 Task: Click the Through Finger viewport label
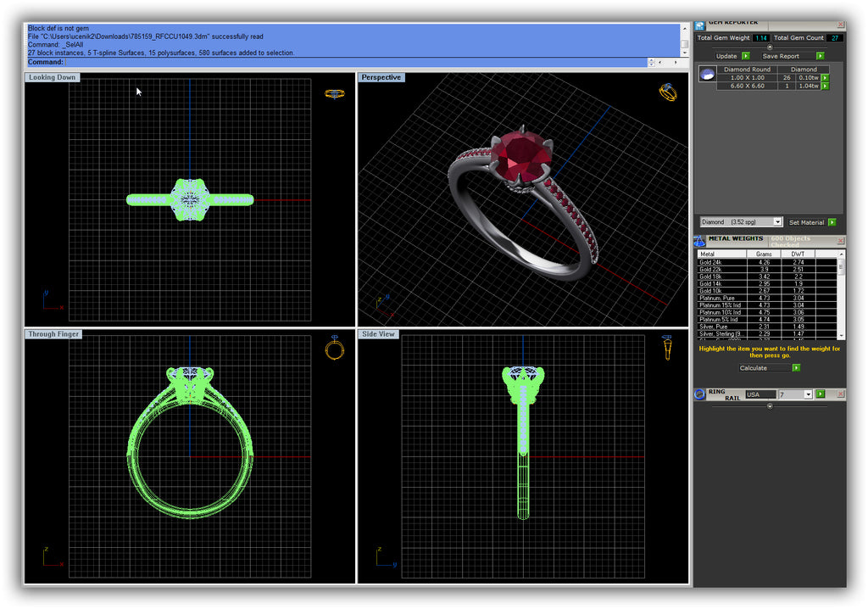(53, 334)
